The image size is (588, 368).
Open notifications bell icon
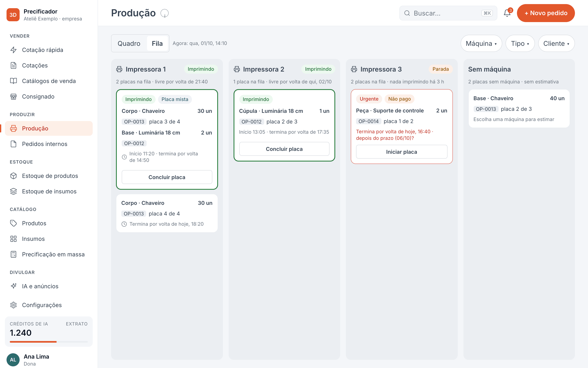coord(507,13)
